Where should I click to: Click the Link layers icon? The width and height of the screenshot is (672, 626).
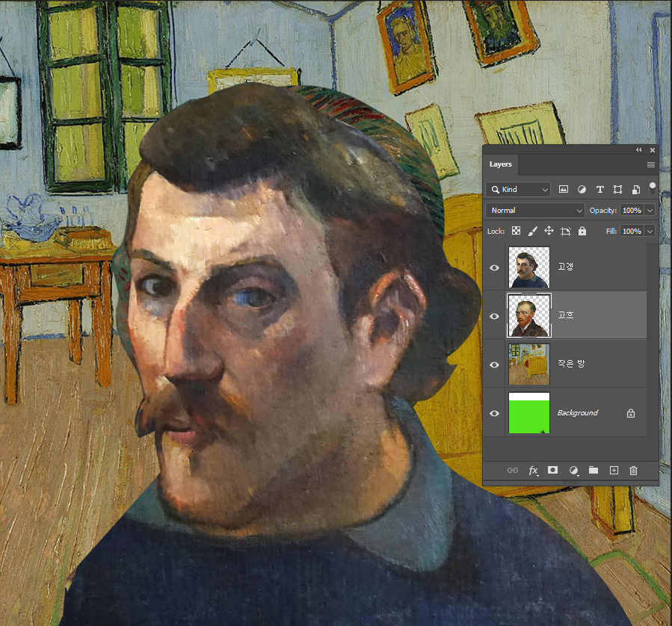coord(513,470)
